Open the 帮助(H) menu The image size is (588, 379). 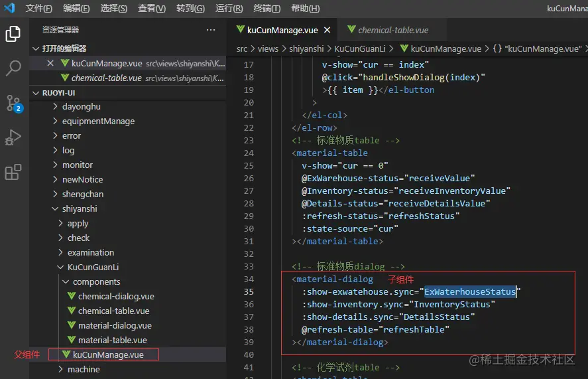[x=305, y=8]
